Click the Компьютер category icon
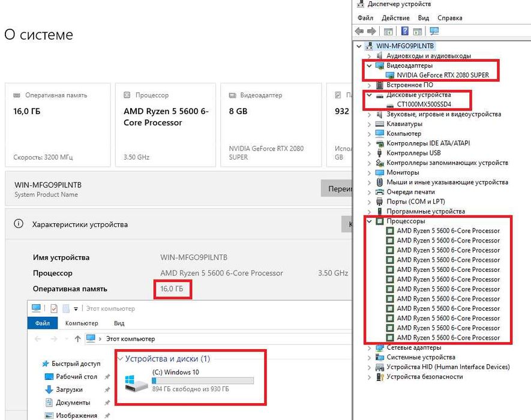This screenshot has height=420, width=531. pos(380,133)
